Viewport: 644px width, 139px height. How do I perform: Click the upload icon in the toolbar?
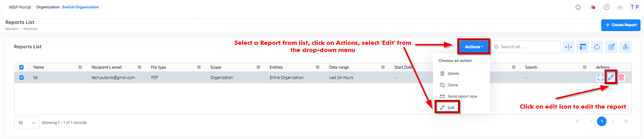[625, 47]
